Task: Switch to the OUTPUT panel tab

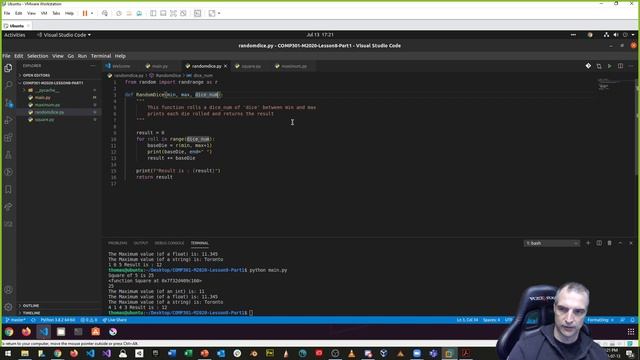Action: point(140,243)
